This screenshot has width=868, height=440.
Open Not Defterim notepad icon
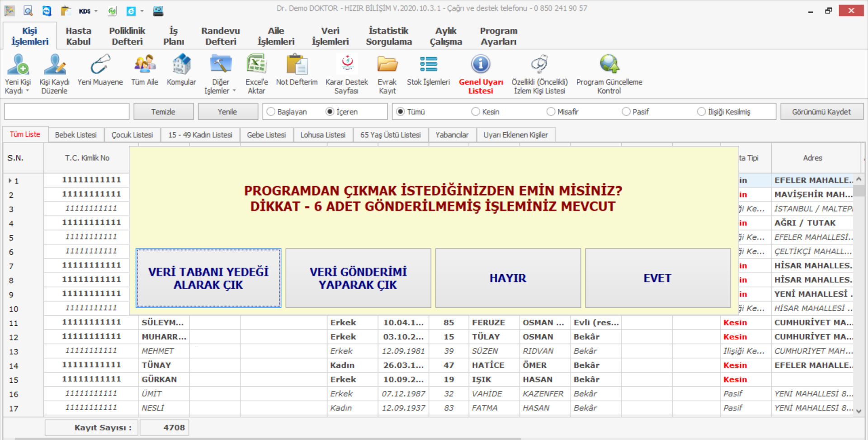297,64
